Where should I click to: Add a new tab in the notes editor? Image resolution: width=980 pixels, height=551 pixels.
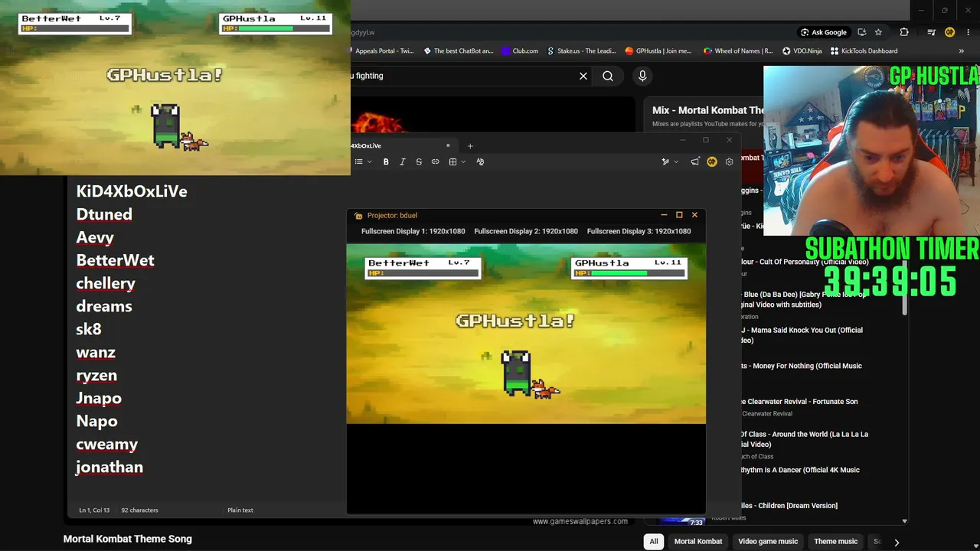[x=470, y=145]
